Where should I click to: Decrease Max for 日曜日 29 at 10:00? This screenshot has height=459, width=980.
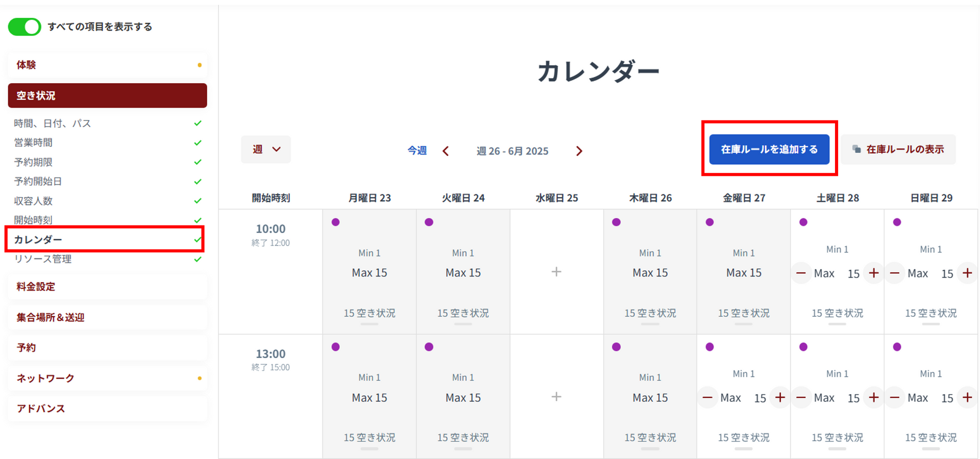(895, 273)
